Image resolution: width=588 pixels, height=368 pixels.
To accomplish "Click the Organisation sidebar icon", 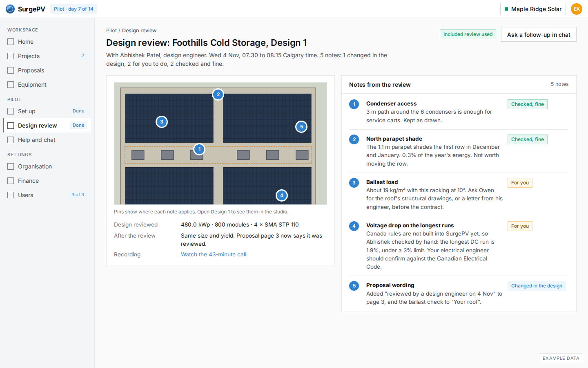I will click(11, 166).
